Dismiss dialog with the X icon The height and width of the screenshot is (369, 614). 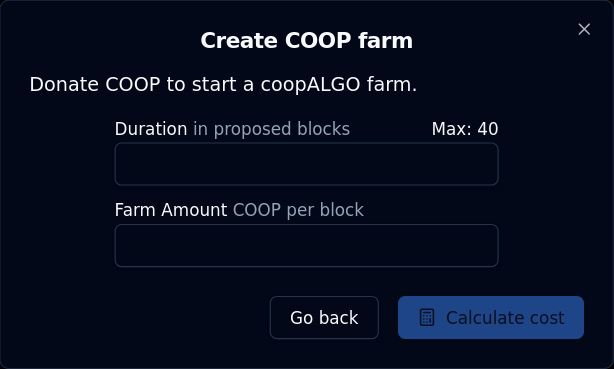pos(584,29)
